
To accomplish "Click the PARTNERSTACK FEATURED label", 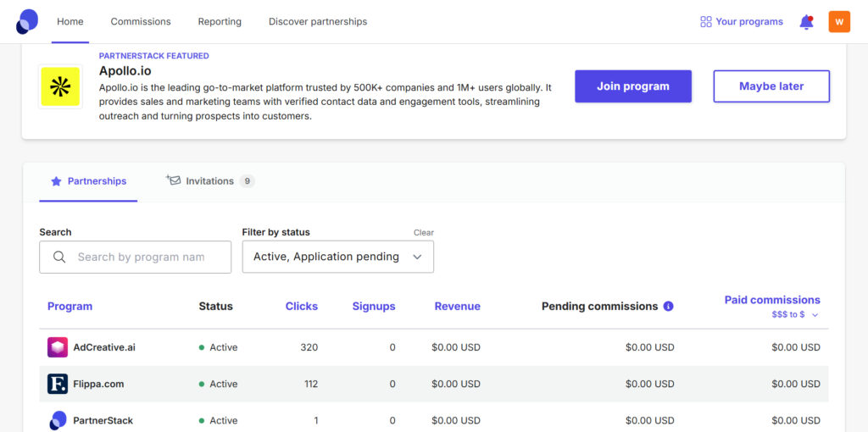I will tap(154, 56).
